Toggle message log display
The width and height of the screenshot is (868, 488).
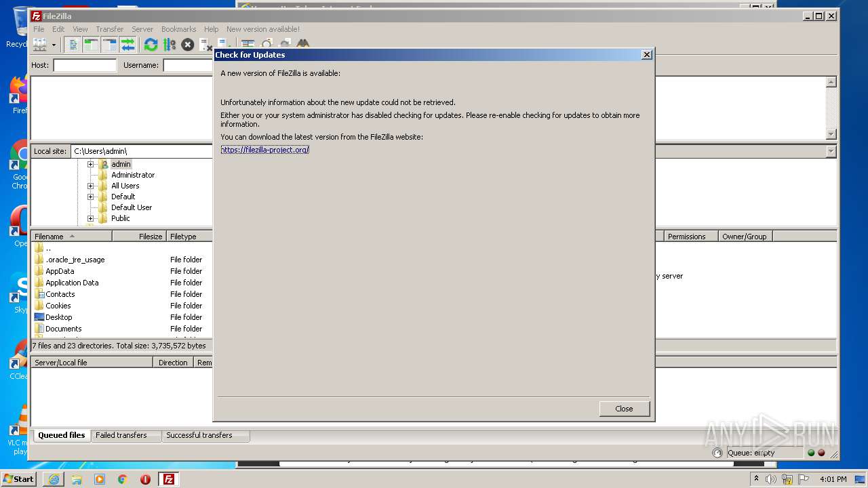tap(73, 45)
